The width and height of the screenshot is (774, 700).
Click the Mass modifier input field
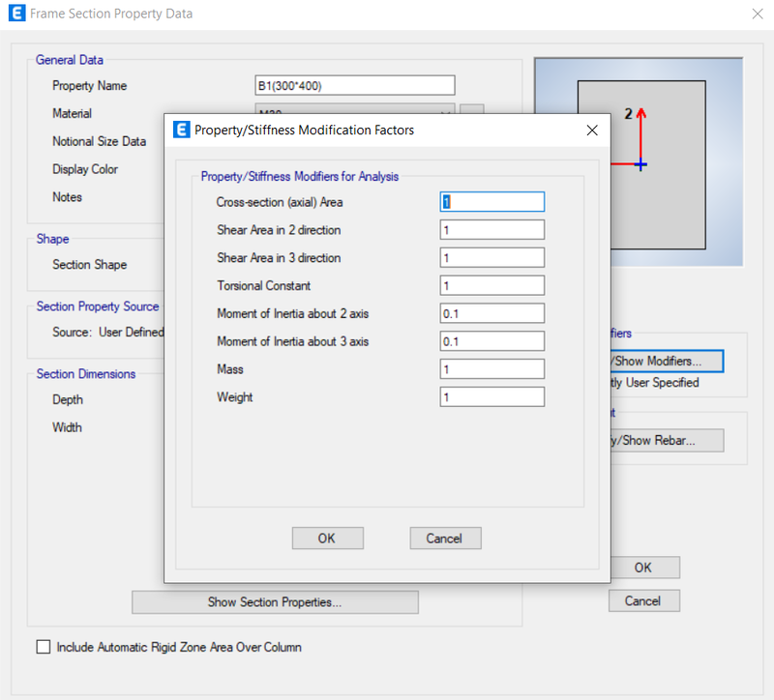click(x=492, y=369)
